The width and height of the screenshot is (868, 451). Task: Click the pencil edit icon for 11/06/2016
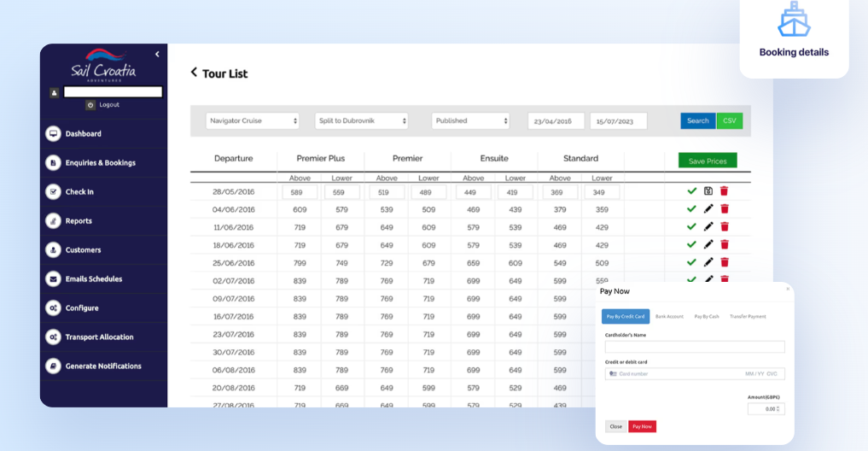708,227
